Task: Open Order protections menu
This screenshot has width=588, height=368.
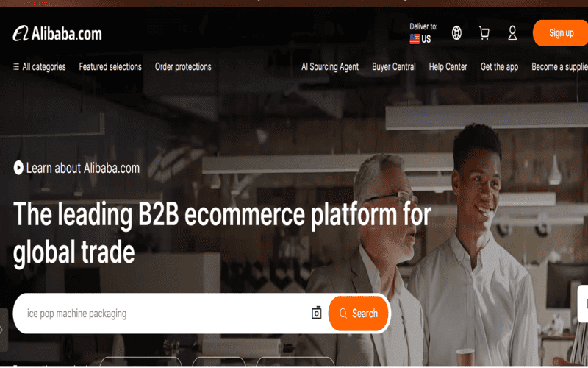Action: [183, 67]
